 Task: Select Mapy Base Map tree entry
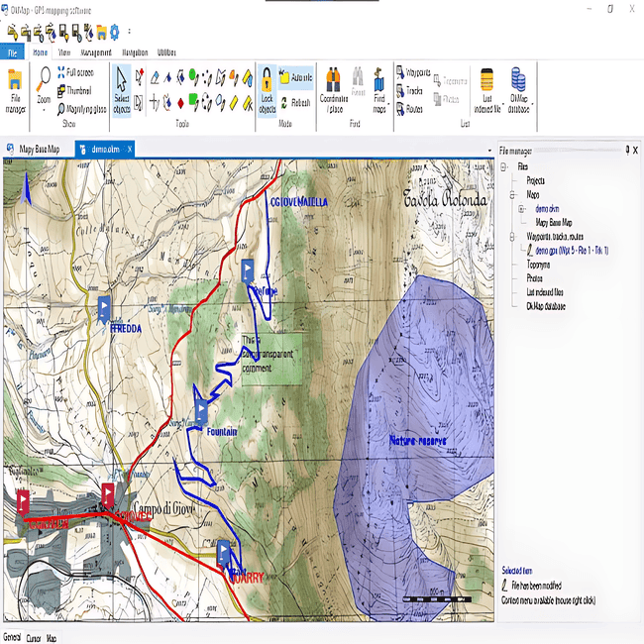[x=554, y=223]
